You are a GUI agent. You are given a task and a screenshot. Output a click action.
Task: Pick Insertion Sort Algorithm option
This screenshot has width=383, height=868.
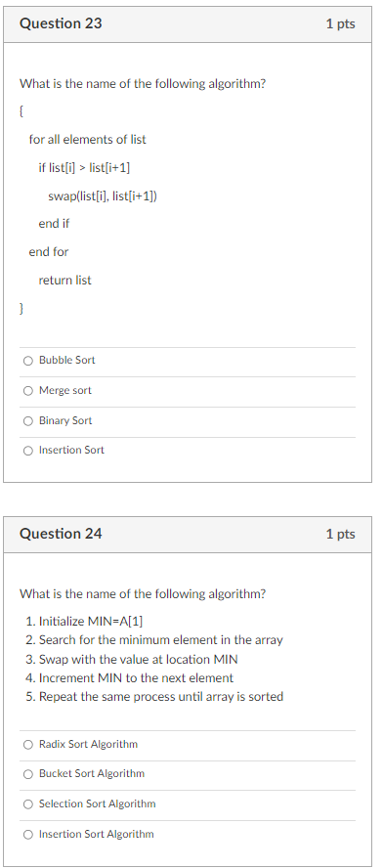pyautogui.click(x=28, y=835)
